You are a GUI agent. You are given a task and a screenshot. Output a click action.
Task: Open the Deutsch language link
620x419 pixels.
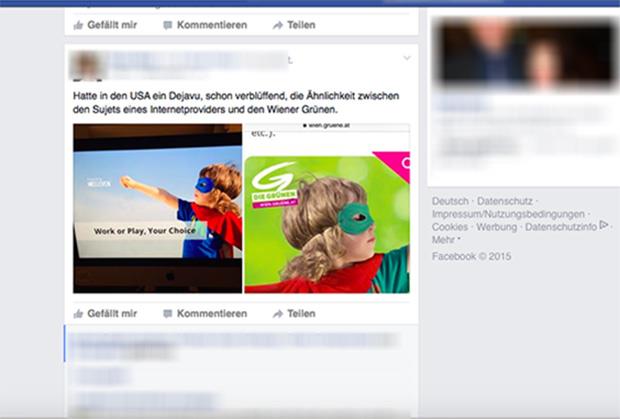(450, 201)
